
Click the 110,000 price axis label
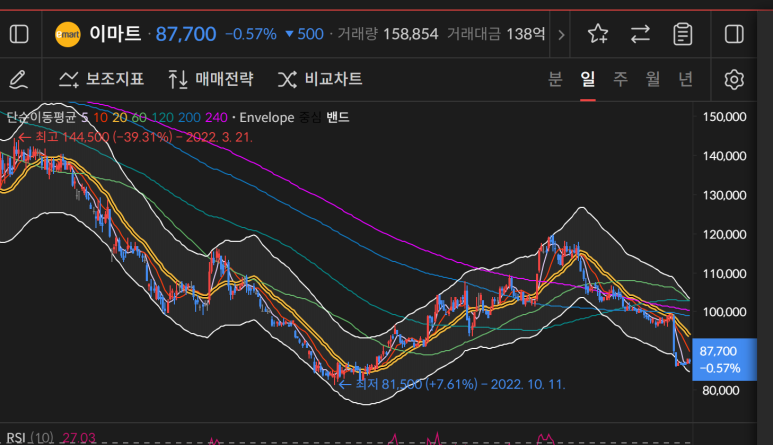point(725,274)
